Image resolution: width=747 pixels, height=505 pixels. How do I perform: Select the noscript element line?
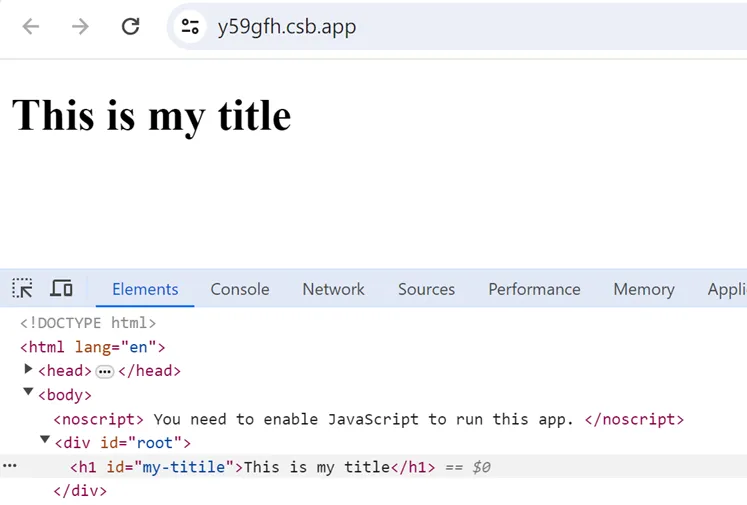pyautogui.click(x=368, y=419)
